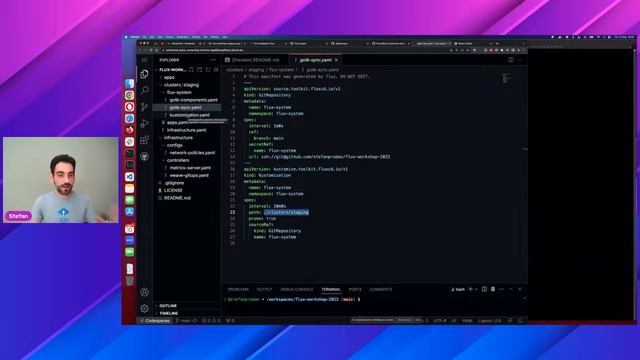Open README.md in Explorer
This screenshot has height=360, width=640.
[177, 198]
